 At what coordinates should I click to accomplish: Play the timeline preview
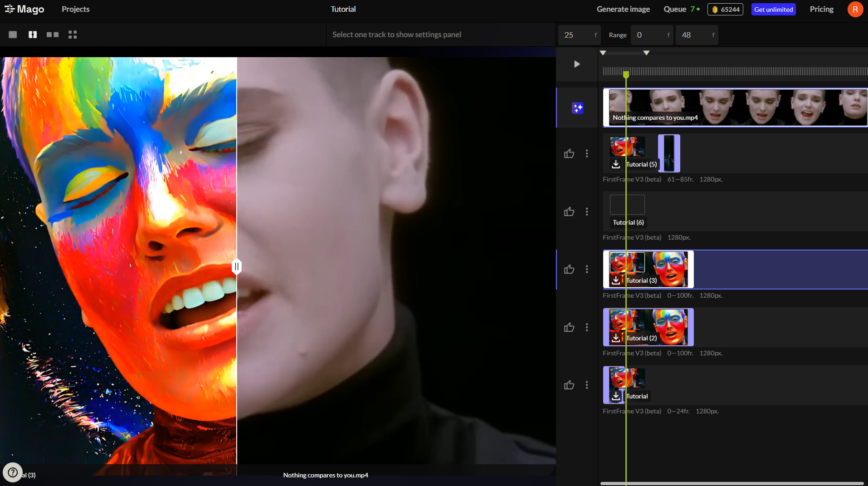tap(577, 64)
